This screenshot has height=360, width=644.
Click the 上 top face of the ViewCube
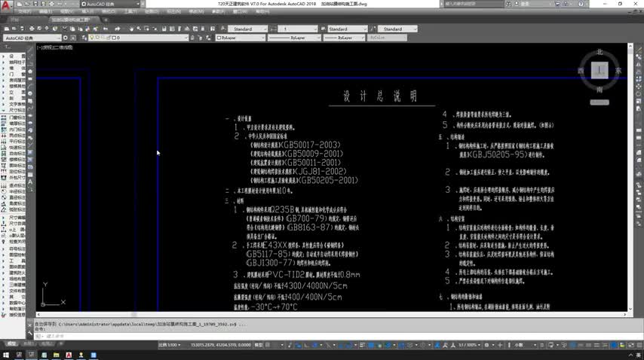click(x=600, y=70)
